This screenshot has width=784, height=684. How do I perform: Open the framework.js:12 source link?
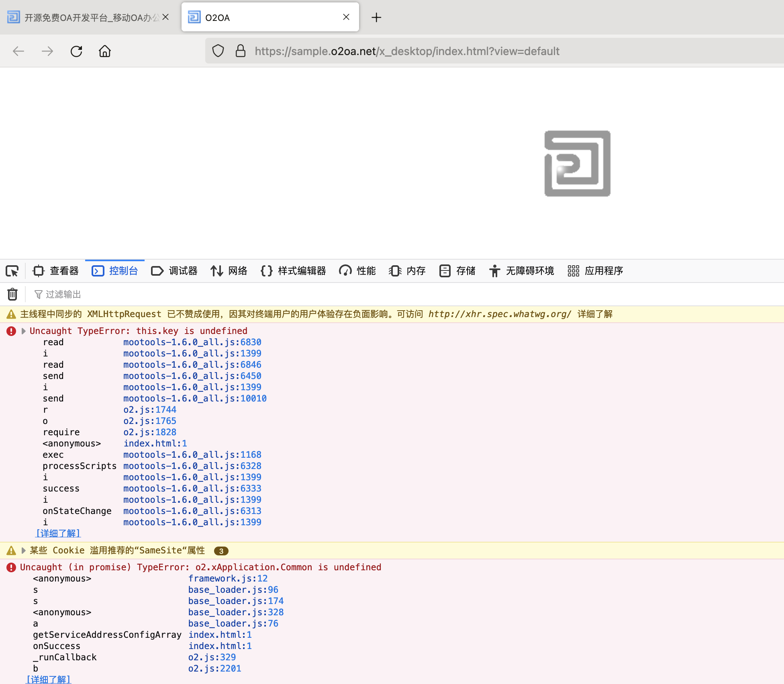click(x=228, y=579)
